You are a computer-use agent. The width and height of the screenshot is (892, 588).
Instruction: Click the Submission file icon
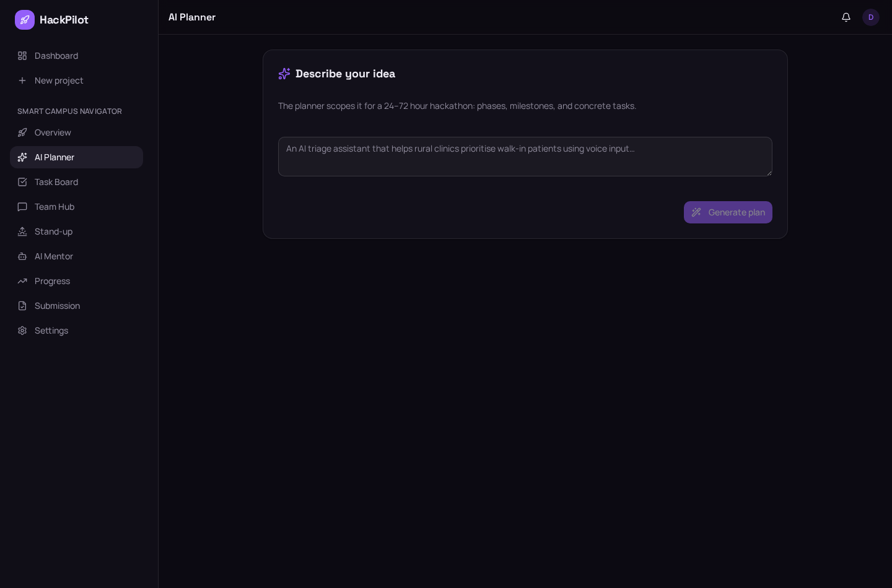tap(22, 306)
